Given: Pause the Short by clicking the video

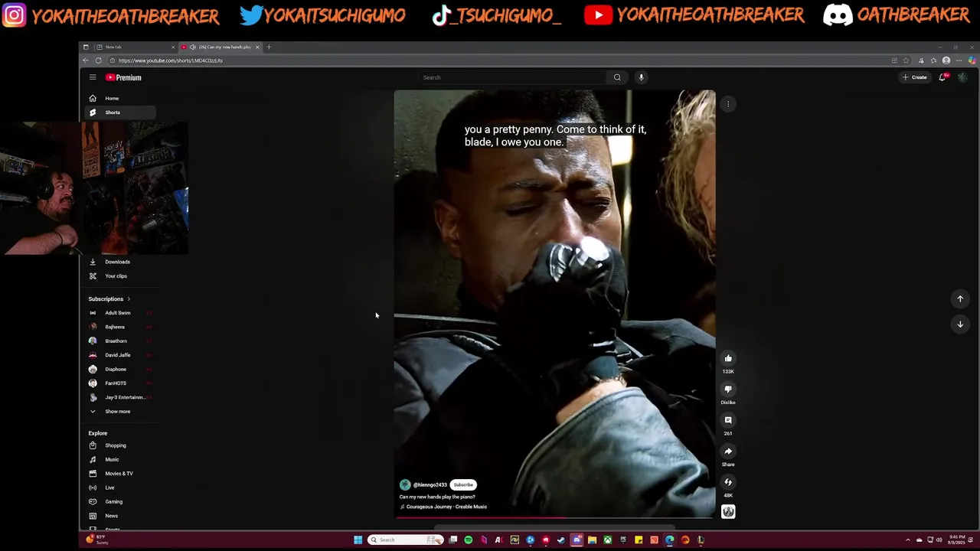Looking at the screenshot, I should pos(555,304).
